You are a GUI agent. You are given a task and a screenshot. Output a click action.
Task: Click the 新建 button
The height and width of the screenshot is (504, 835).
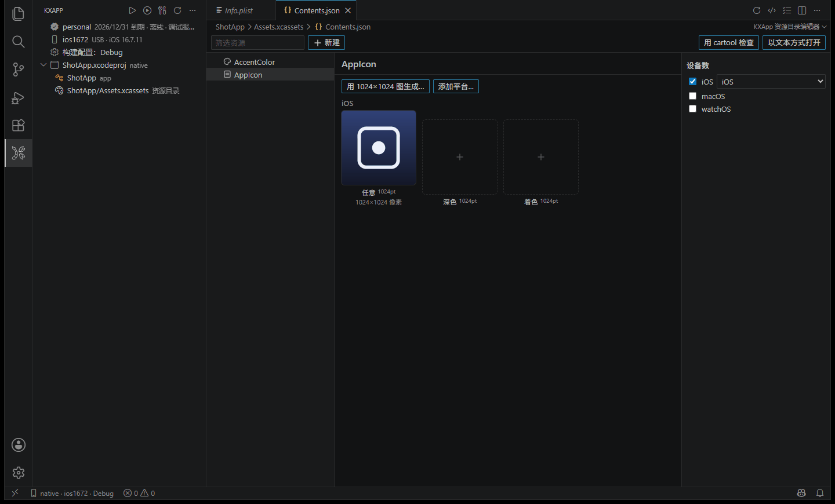[326, 43]
